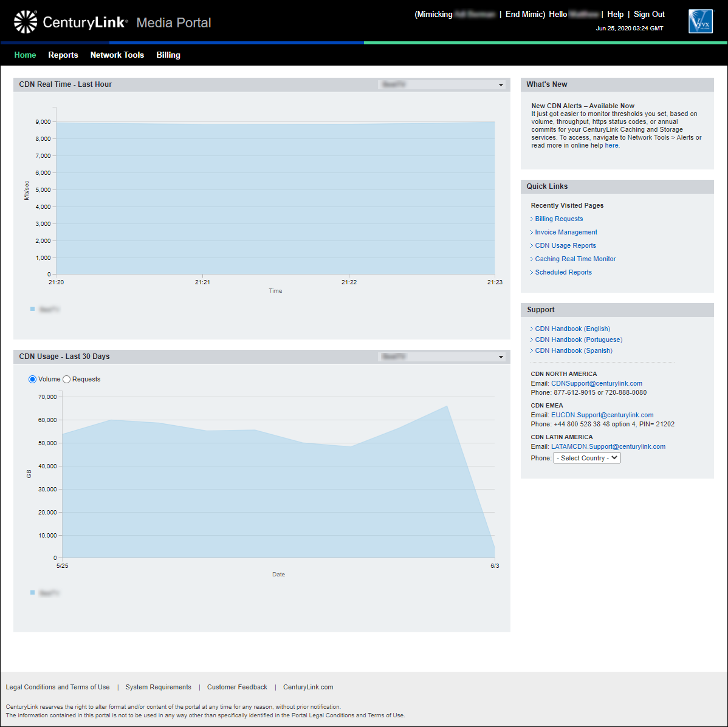Click the 6/3 date axis label
The width and height of the screenshot is (728, 727).
(x=495, y=566)
